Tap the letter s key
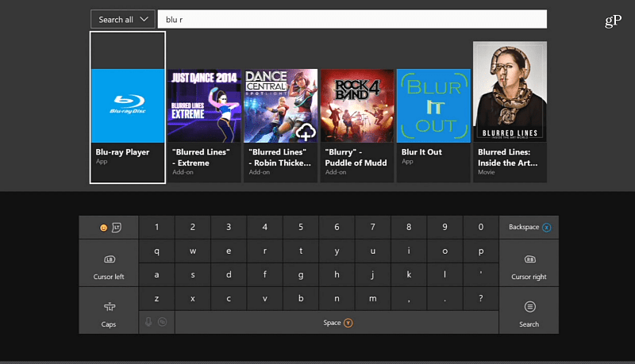This screenshot has height=364, width=635. [193, 275]
